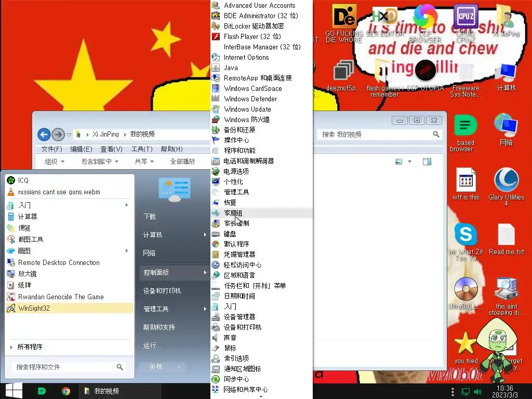
Task: Open the 共享 dropdown in Explorer
Action: coord(144,162)
